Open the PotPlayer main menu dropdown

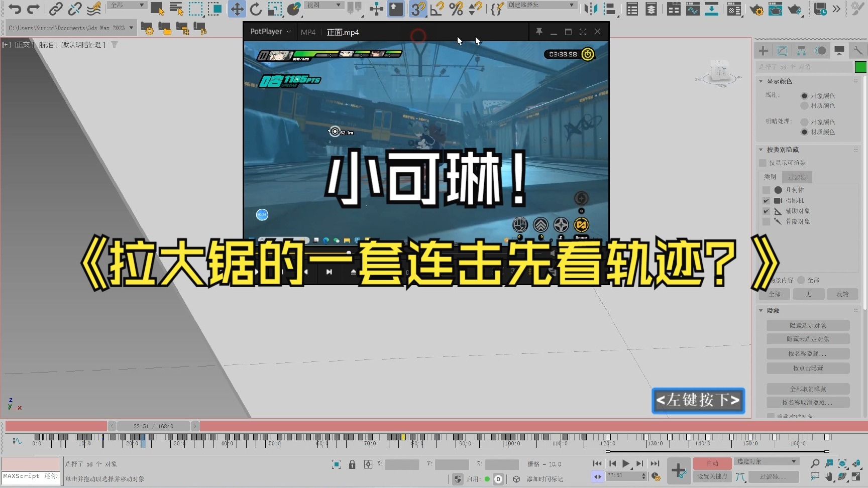point(271,32)
